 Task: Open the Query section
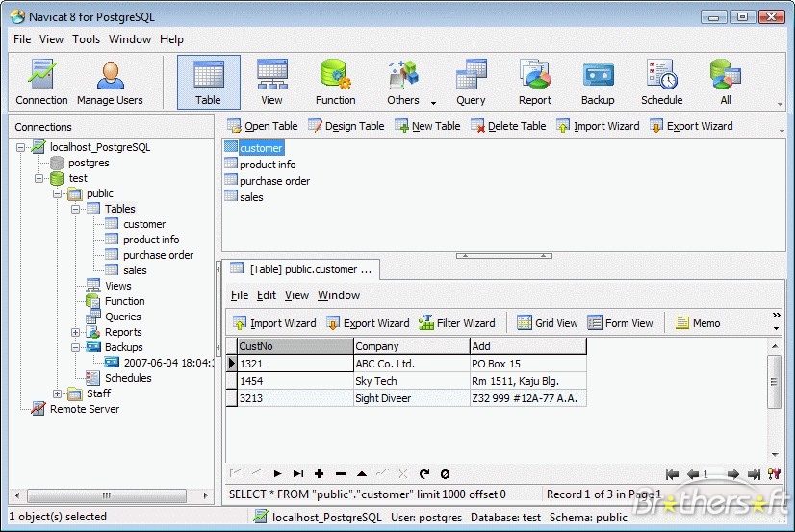point(471,83)
